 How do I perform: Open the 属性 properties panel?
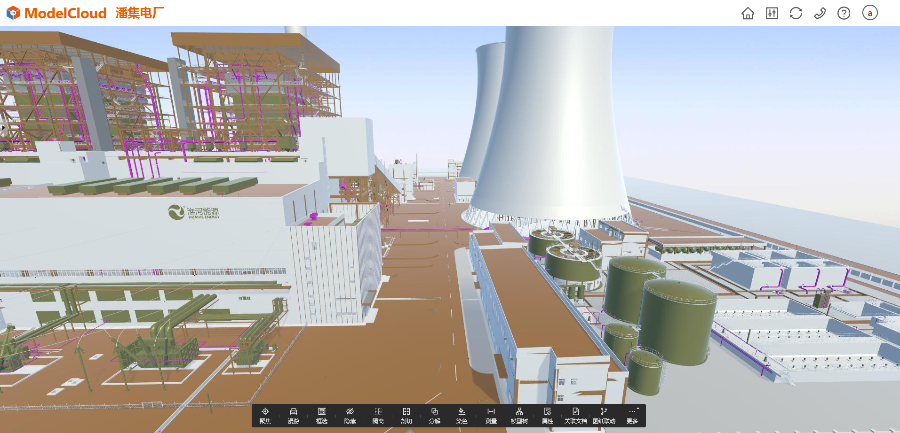point(547,415)
